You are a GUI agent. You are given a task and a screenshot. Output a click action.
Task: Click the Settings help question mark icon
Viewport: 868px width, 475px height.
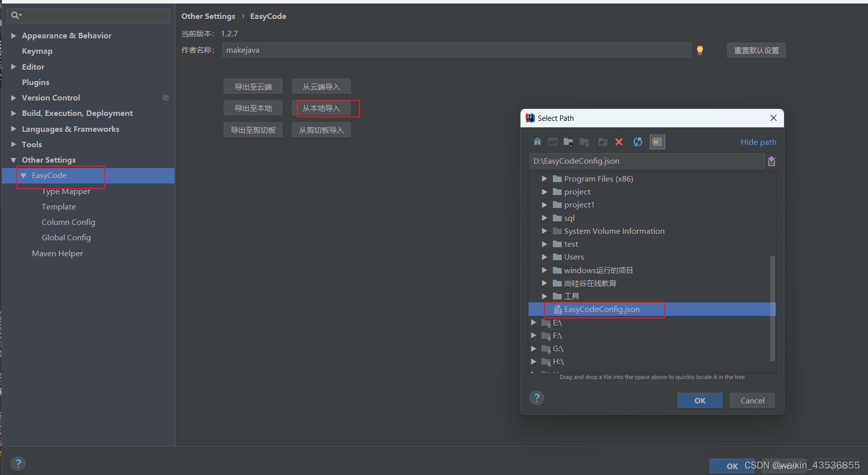[18, 464]
